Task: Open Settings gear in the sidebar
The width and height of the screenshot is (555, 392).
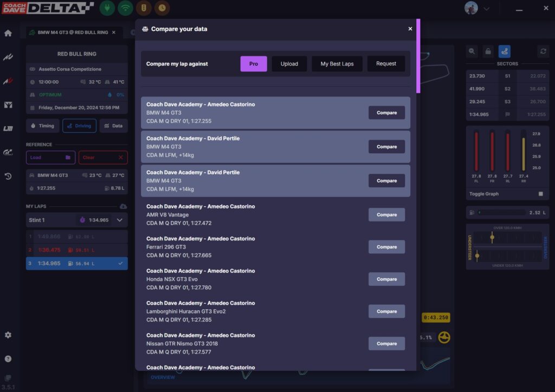Action: point(8,335)
